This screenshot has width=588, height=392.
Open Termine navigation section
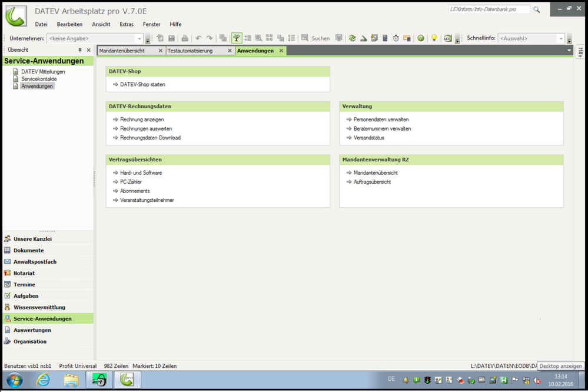[x=48, y=284]
